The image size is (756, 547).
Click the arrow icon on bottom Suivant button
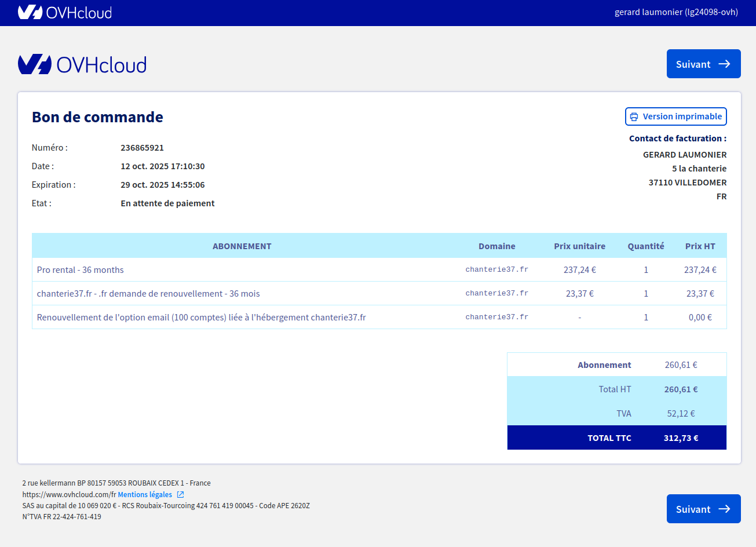coord(724,509)
